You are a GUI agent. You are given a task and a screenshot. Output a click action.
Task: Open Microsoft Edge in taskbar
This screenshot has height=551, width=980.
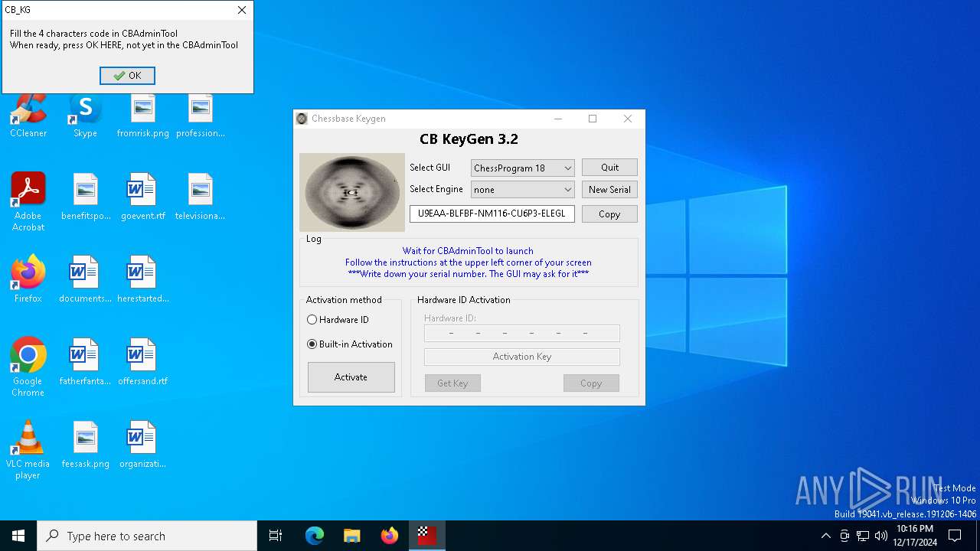(x=315, y=536)
